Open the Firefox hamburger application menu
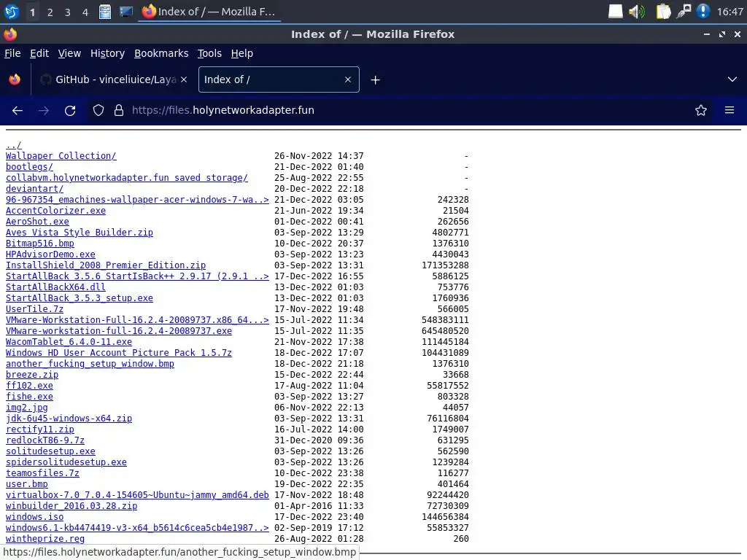 click(x=729, y=111)
